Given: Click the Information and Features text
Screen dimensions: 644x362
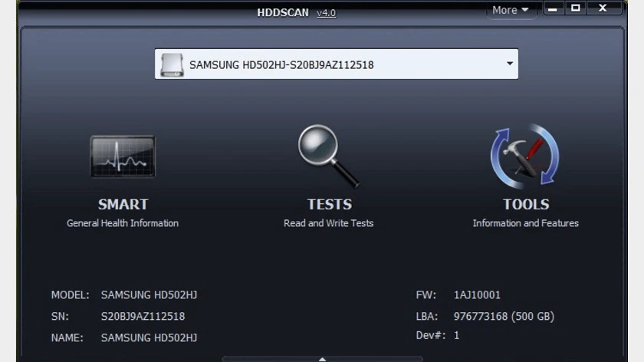Looking at the screenshot, I should click(x=525, y=223).
